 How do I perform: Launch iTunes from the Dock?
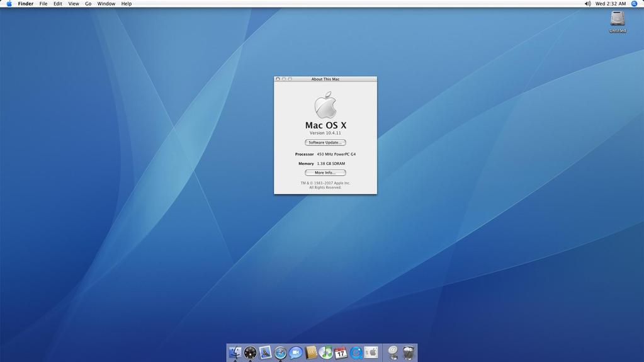coord(325,353)
